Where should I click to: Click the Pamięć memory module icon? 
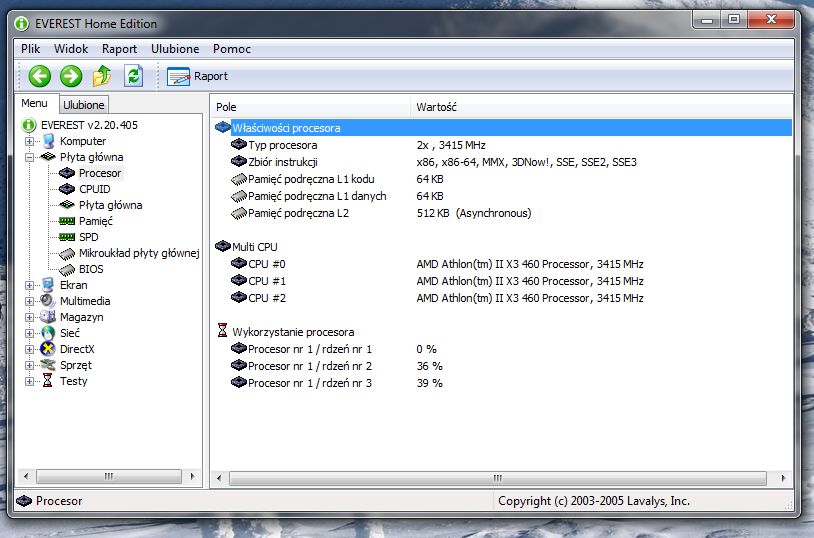click(67, 221)
